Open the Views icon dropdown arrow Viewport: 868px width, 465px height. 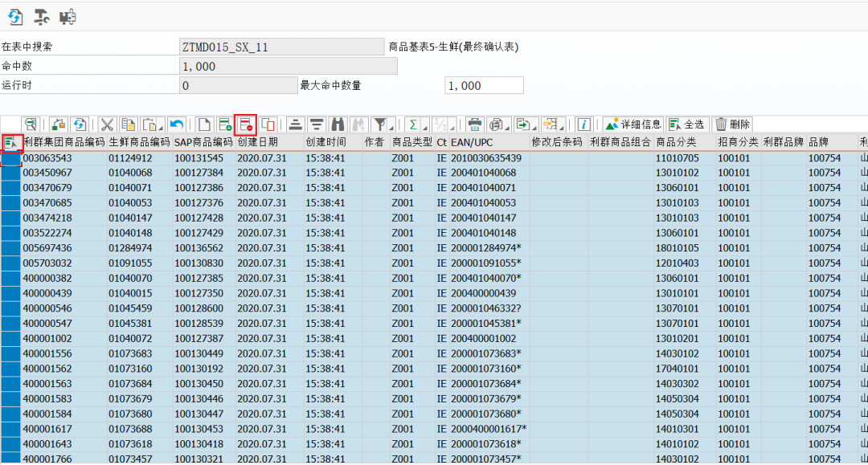point(507,128)
